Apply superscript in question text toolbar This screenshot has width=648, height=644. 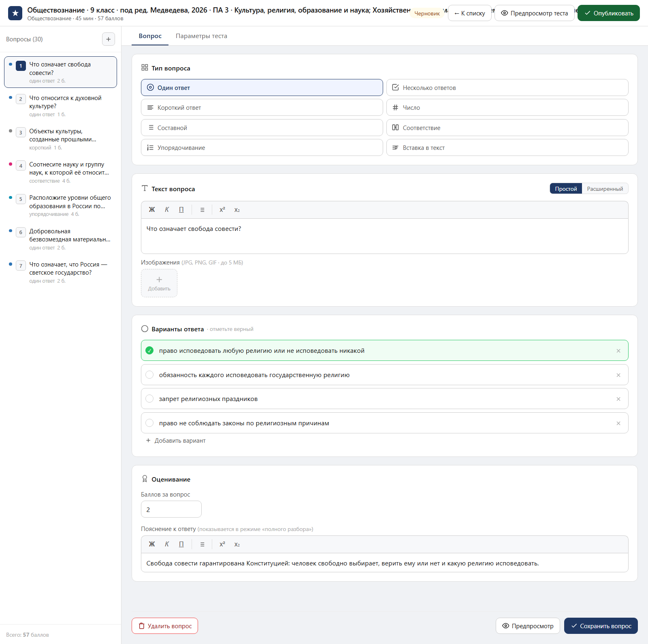pos(222,210)
